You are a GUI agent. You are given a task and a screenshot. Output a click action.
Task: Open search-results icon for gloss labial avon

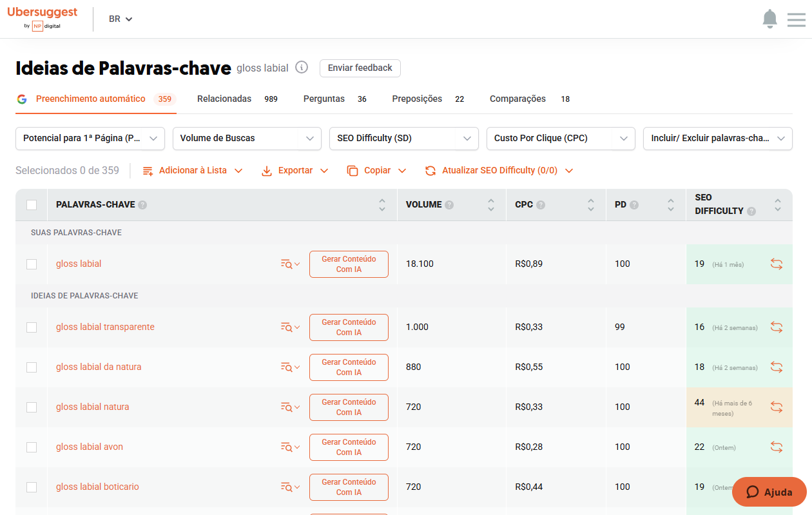click(x=290, y=447)
